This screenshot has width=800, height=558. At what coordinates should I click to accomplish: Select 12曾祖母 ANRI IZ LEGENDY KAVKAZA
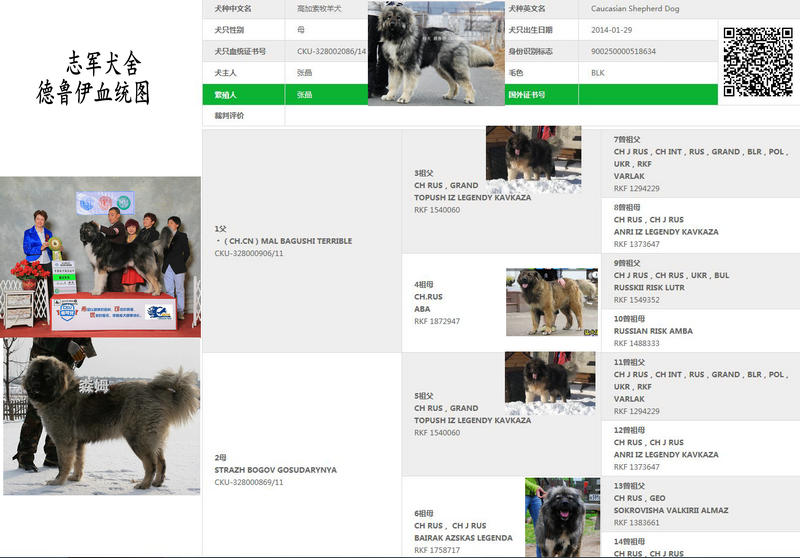(x=666, y=454)
